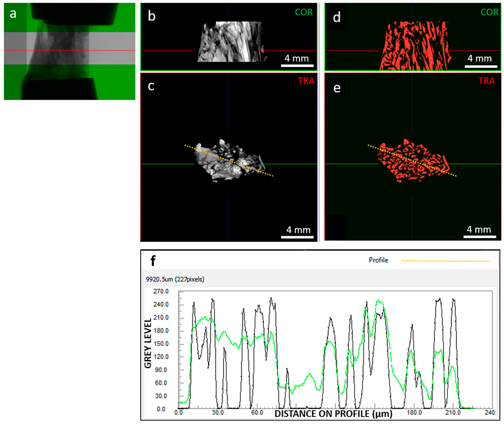This screenshot has height=426, width=504.
Task: Click the red TRA label in panel e
Action: coord(486,81)
